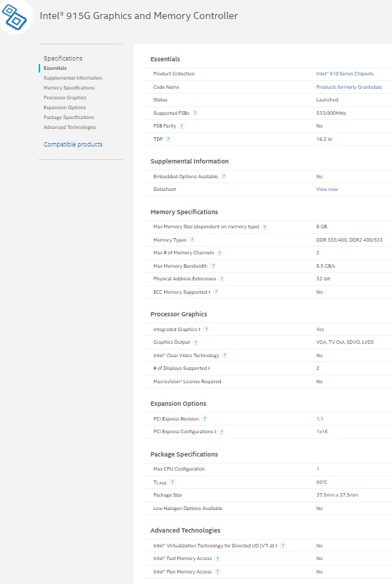Go to Processor Graphics sidebar section
This screenshot has width=392, height=584.
65,98
